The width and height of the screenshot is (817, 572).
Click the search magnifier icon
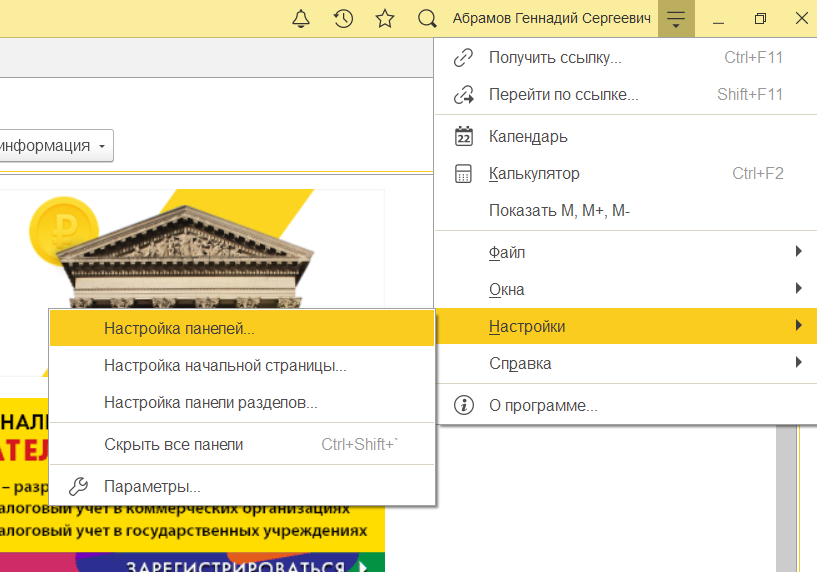coord(427,19)
